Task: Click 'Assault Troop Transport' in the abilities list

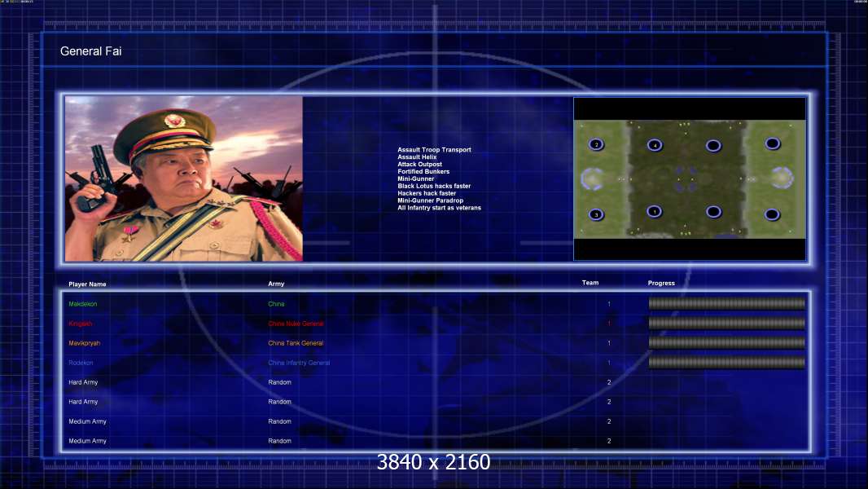Action: click(x=434, y=149)
